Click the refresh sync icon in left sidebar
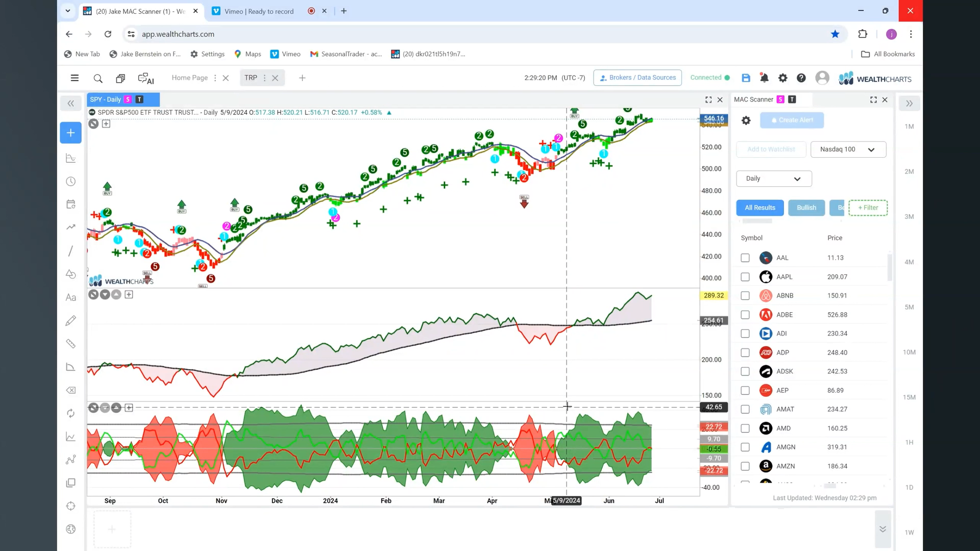Screen dimensions: 980x551 [x=71, y=413]
